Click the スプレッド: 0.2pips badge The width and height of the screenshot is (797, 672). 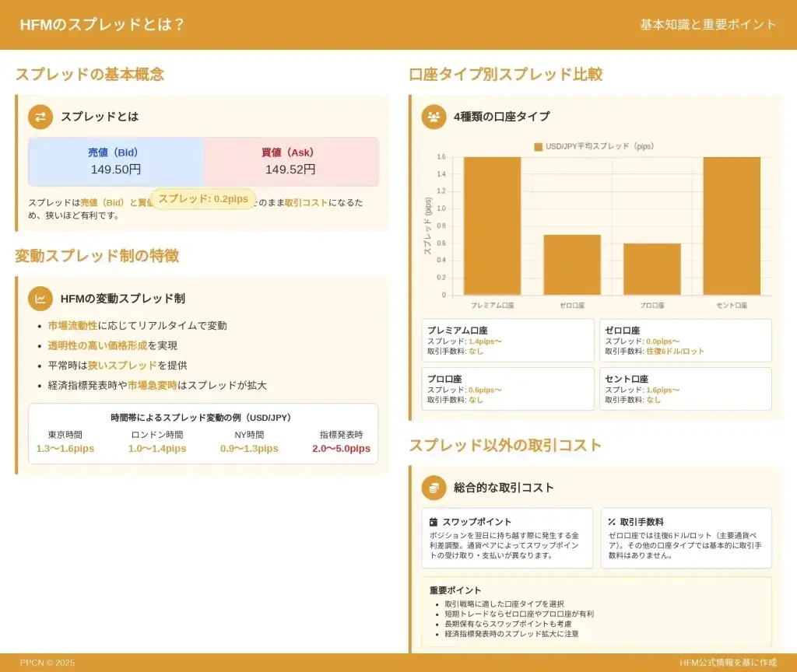203,199
